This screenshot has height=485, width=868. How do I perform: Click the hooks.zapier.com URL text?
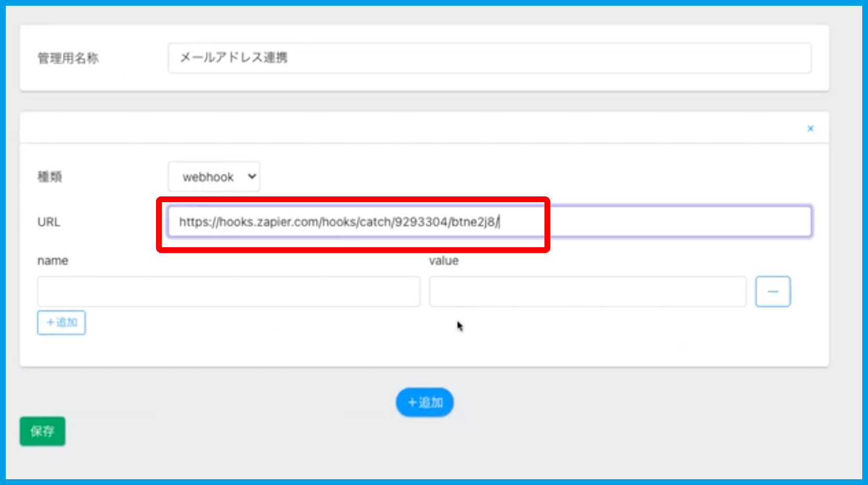(338, 222)
